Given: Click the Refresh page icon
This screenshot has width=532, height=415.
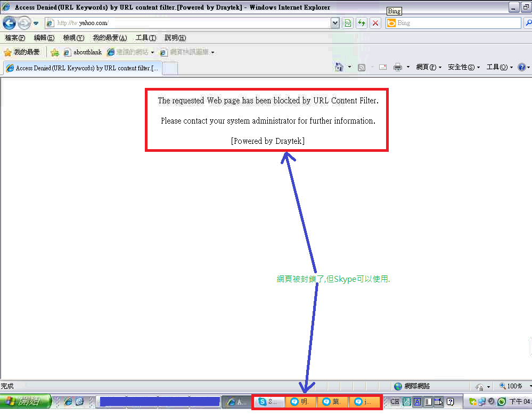Looking at the screenshot, I should (362, 23).
